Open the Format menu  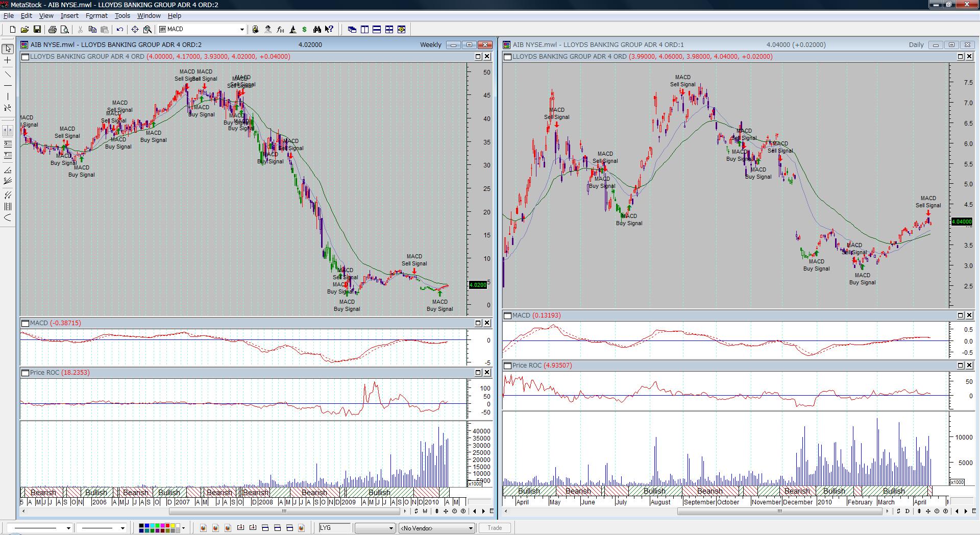point(96,16)
